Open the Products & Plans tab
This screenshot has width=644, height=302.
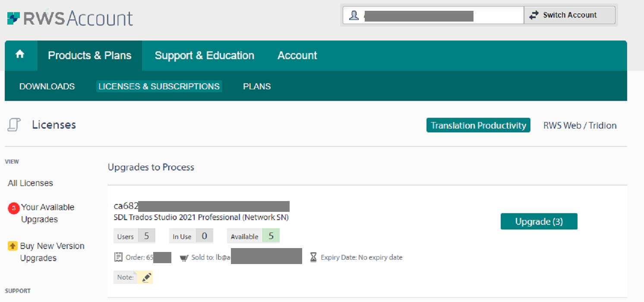pos(90,56)
